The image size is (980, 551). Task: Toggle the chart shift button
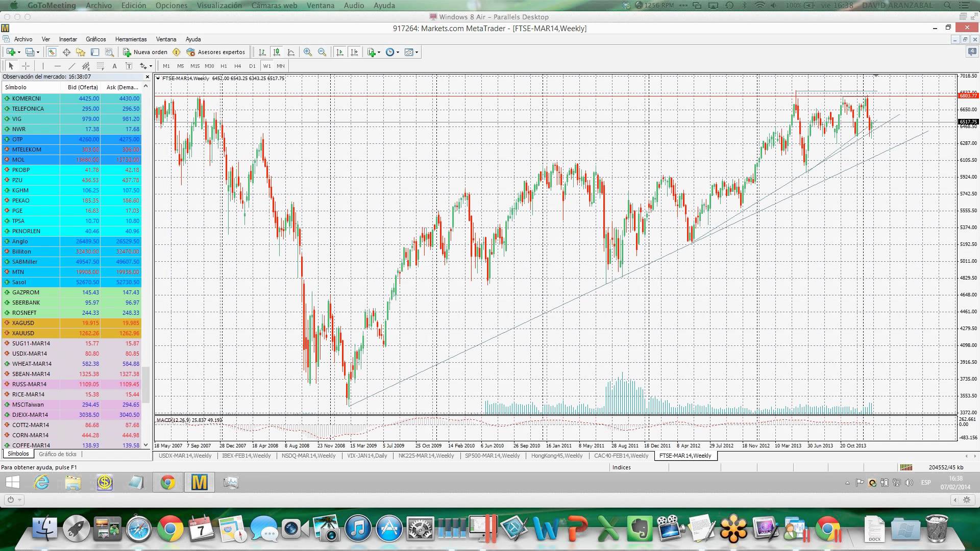point(355,52)
